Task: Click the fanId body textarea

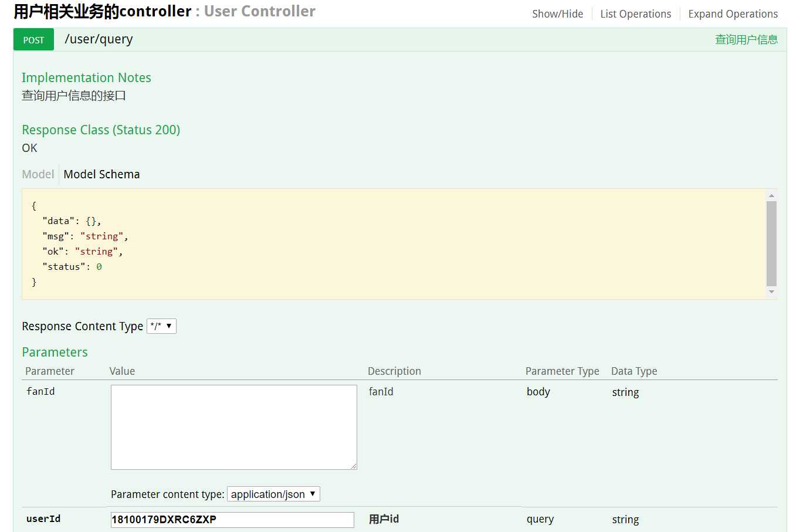Action: (x=234, y=427)
